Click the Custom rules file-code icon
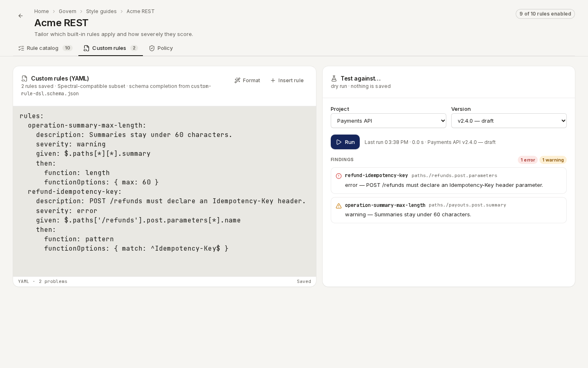 tap(87, 48)
